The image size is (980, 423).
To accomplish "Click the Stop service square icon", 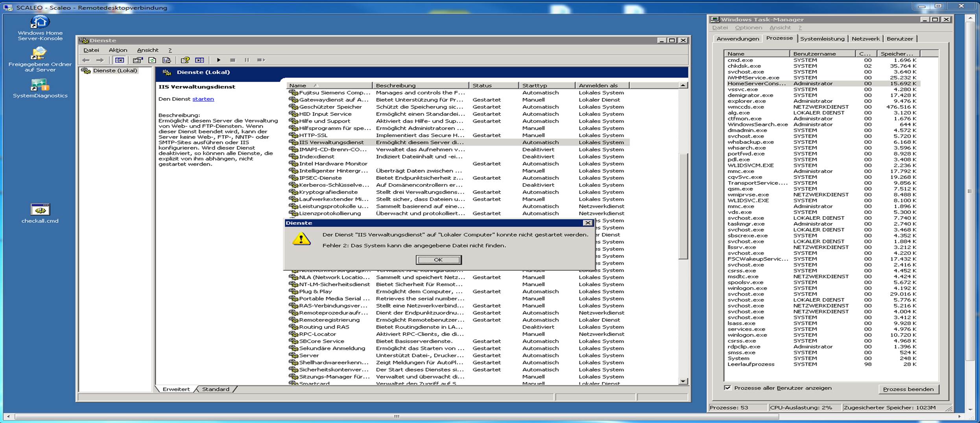I will pyautogui.click(x=233, y=60).
